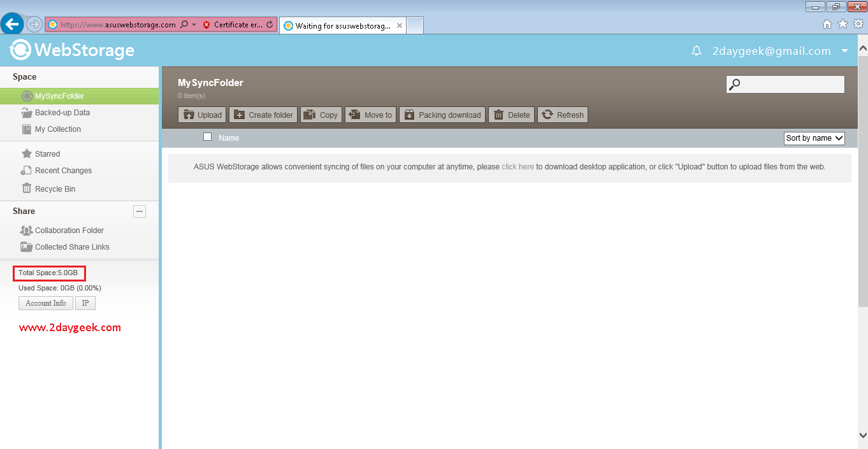Click the Create folder button

point(263,115)
